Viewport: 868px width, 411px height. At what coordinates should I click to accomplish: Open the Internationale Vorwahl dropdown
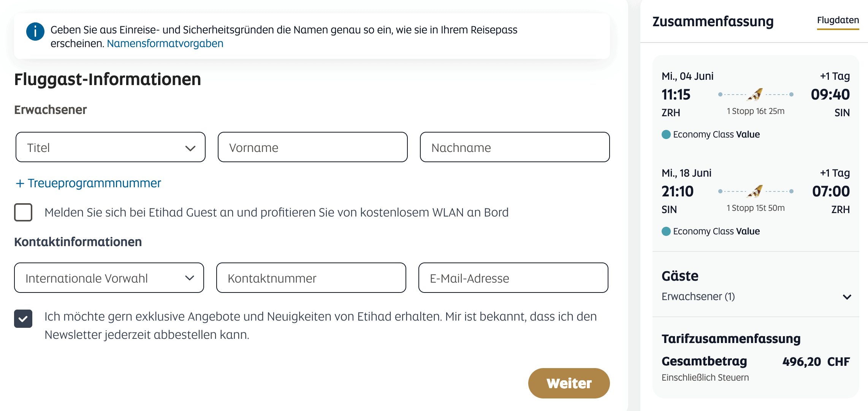(109, 278)
